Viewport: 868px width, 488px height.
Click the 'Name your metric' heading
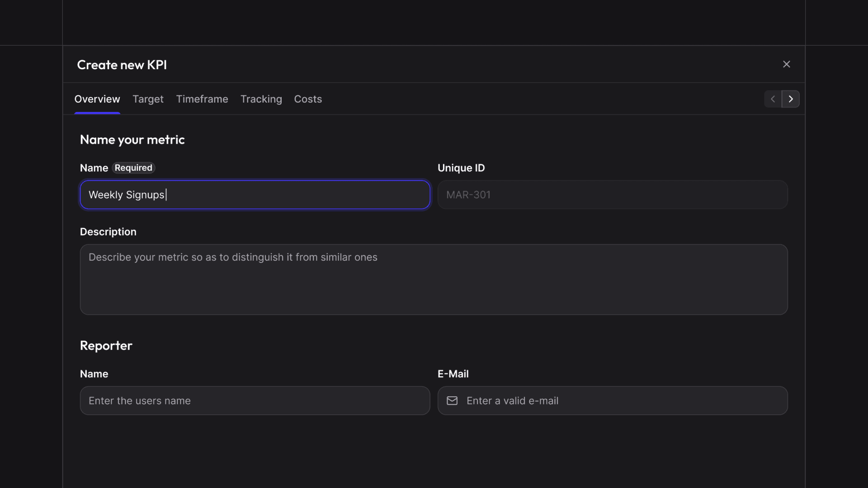point(132,140)
